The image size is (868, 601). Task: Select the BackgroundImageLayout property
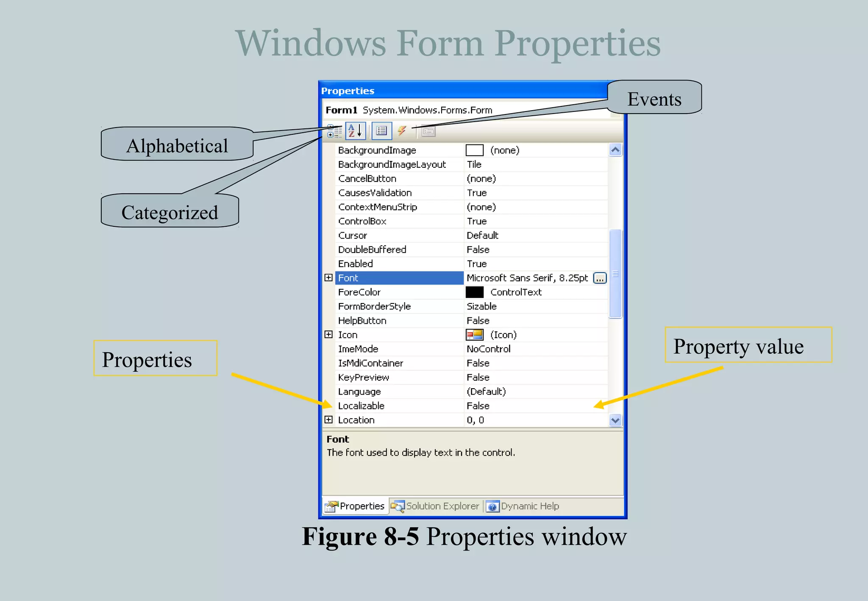392,164
